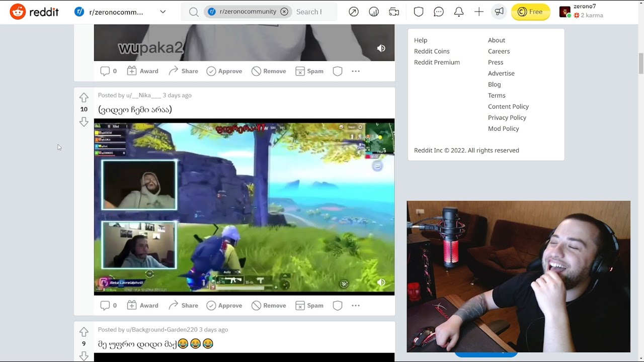This screenshot has height=362, width=644.
Task: Approve the u/__Nika___ post
Action: tap(224, 305)
